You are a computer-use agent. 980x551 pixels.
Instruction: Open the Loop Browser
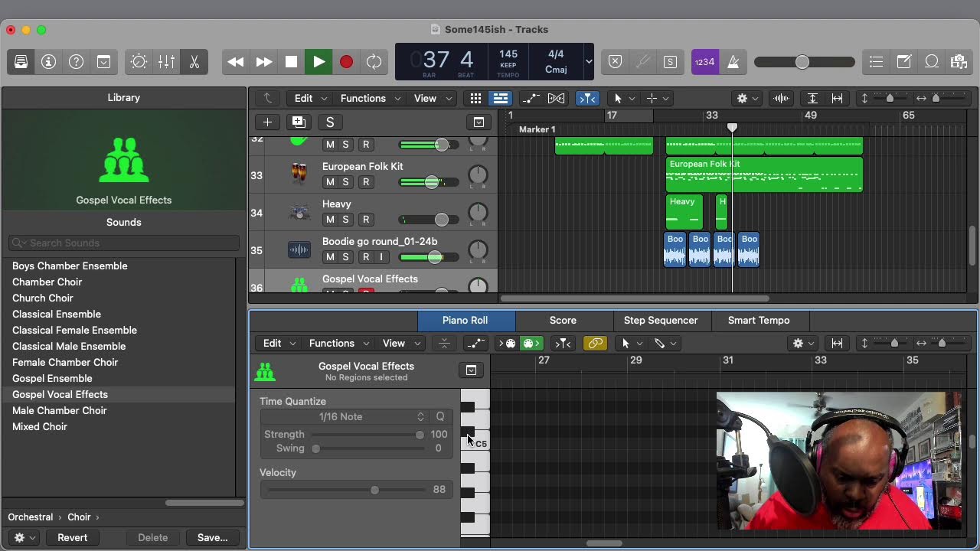tap(932, 62)
